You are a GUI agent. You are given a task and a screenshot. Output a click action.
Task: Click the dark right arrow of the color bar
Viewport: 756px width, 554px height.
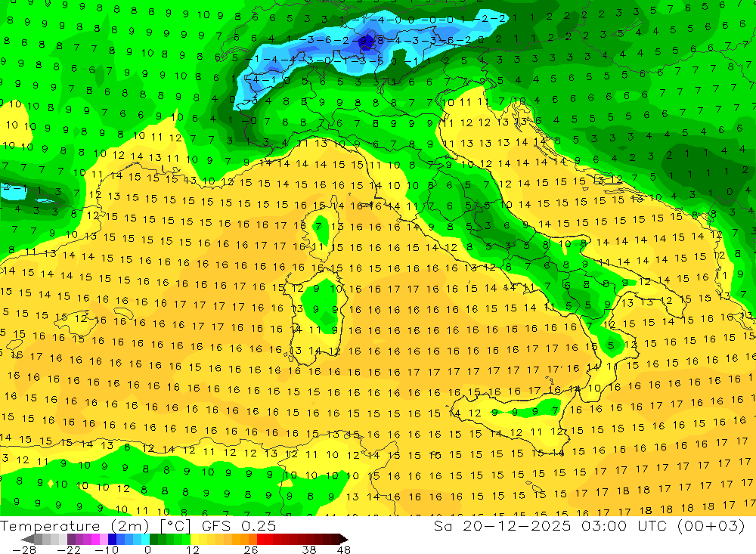tap(344, 539)
